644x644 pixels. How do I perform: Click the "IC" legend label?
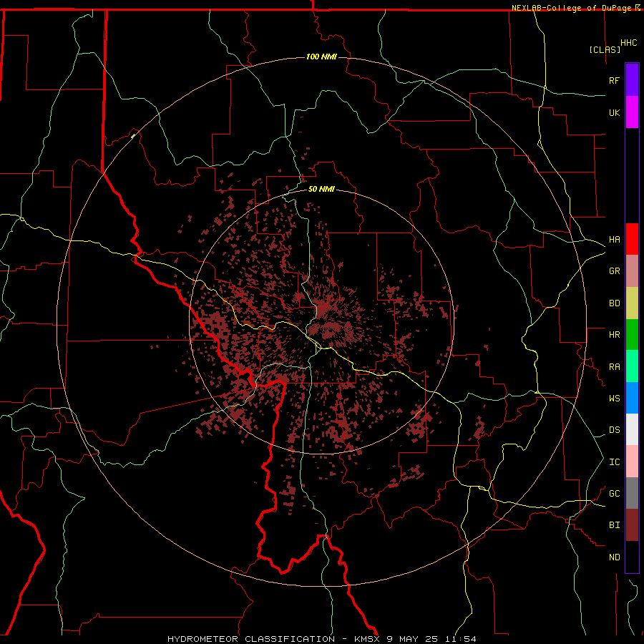click(614, 462)
